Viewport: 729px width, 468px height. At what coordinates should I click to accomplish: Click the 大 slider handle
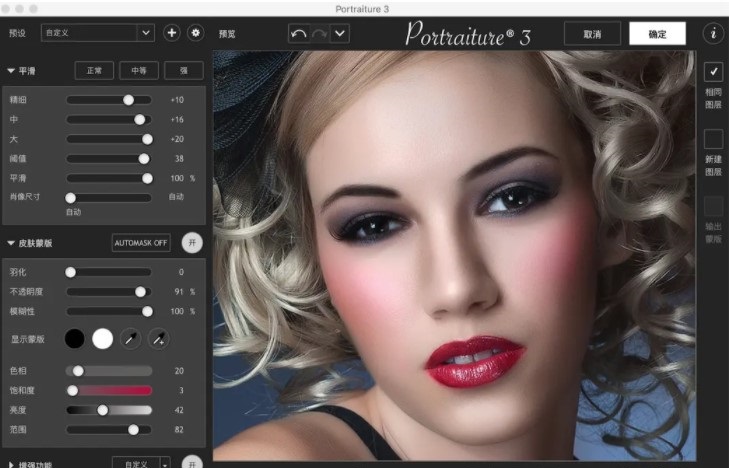click(x=147, y=139)
